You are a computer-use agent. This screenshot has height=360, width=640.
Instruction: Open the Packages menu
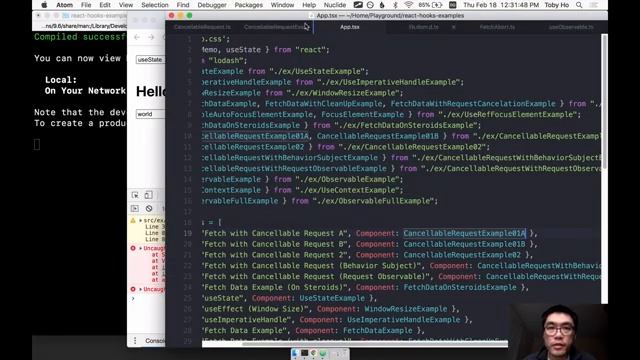249,5
